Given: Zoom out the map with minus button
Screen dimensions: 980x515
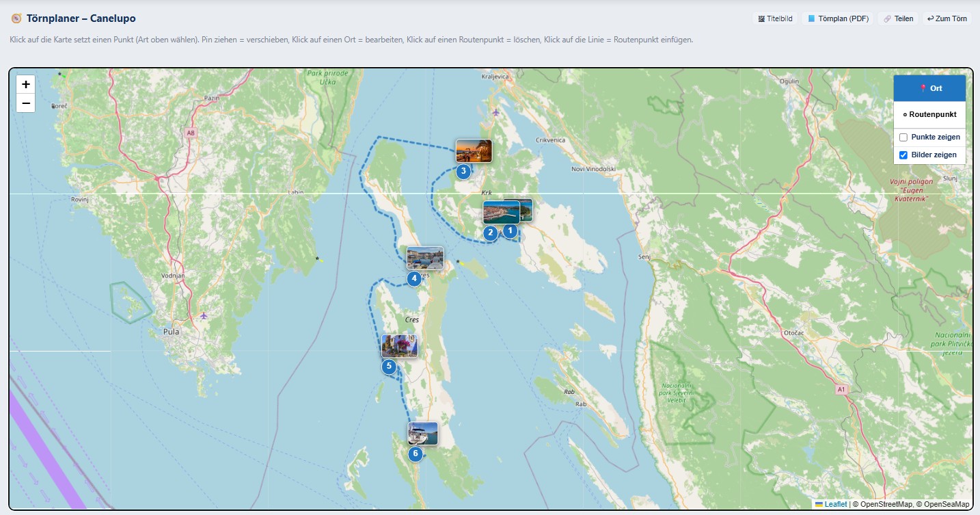Looking at the screenshot, I should pos(25,103).
